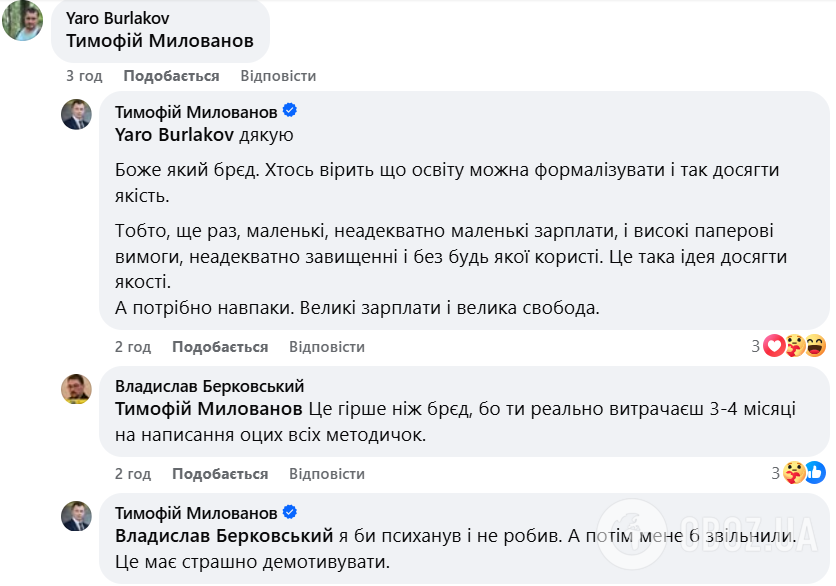Viewport: 836px width, 586px height.
Task: Click 'Подобається' under Берковський's comment
Action: tap(221, 473)
